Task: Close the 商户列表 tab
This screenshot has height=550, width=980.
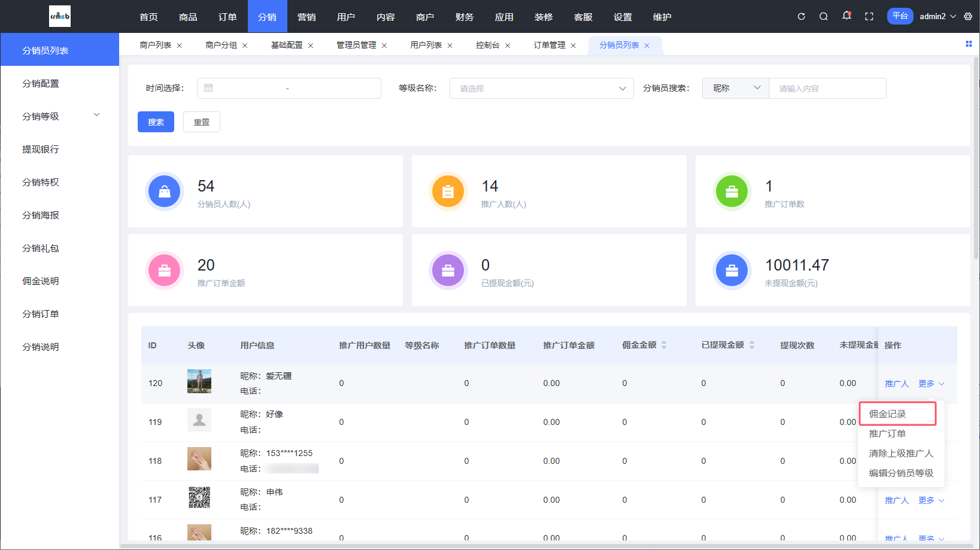Action: (x=179, y=45)
